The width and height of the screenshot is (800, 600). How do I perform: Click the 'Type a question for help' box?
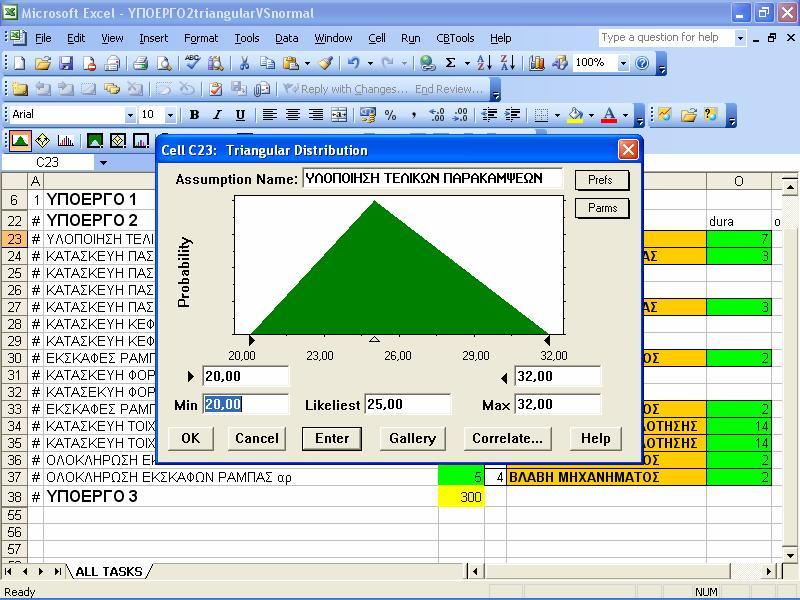pos(666,37)
